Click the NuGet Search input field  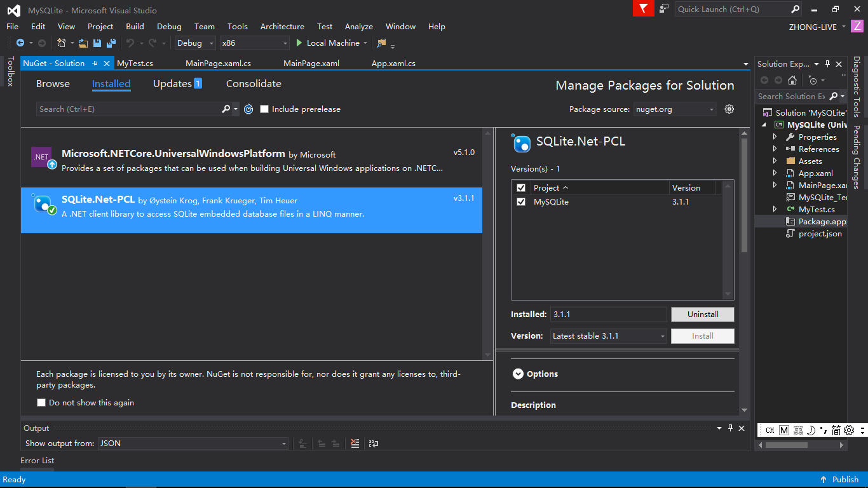(x=128, y=109)
